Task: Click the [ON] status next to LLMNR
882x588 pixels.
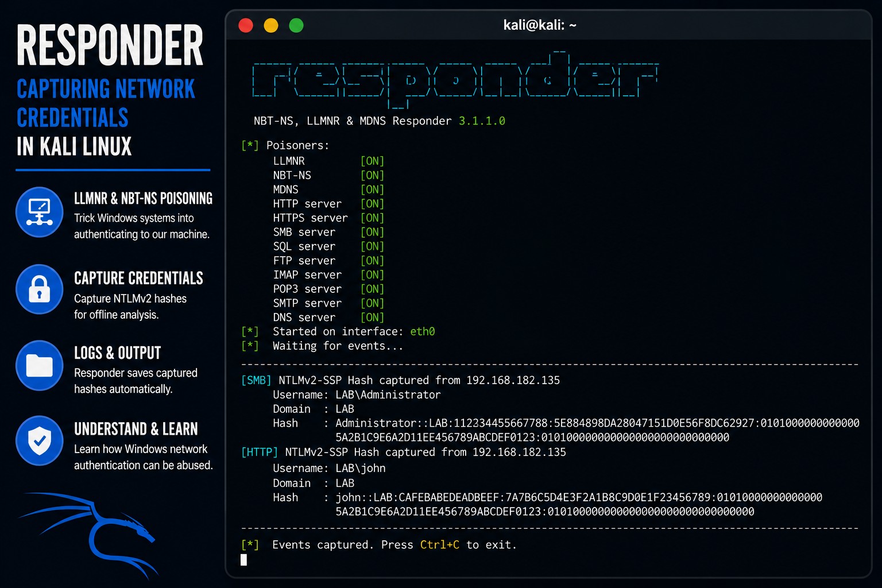Action: click(372, 161)
